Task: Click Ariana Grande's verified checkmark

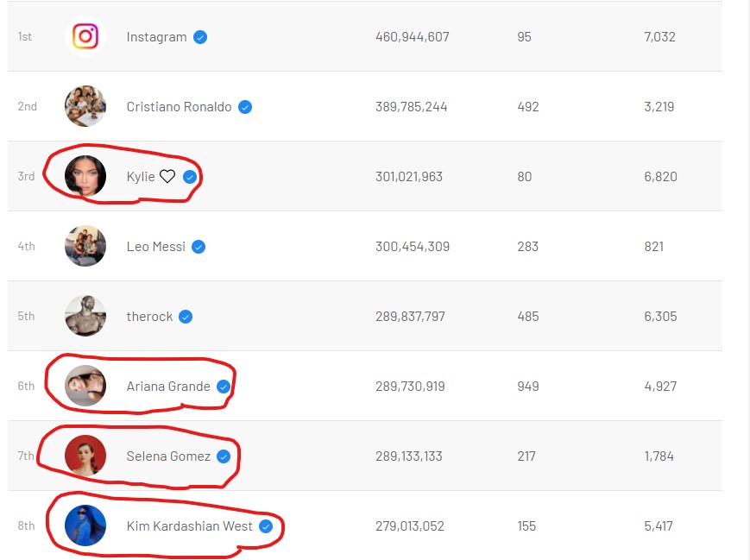Action: click(x=224, y=387)
